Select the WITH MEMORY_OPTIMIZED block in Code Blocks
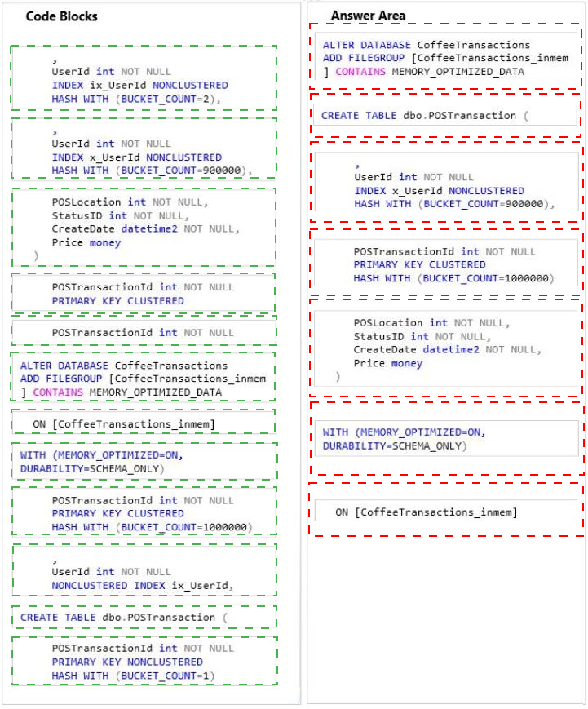Viewport: 588px width, 709px height. pyautogui.click(x=144, y=462)
